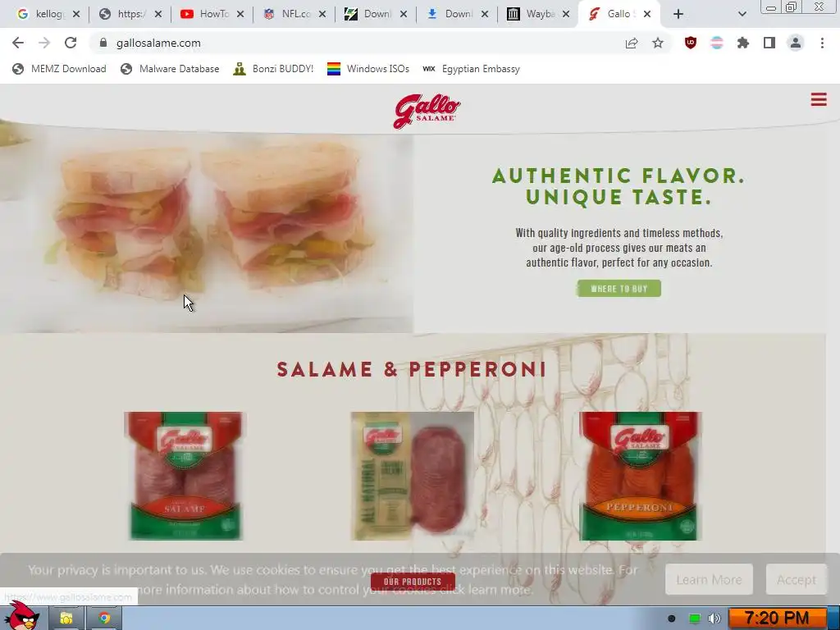The height and width of the screenshot is (630, 840).
Task: Open the Extensions puzzle icon
Action: tap(743, 43)
